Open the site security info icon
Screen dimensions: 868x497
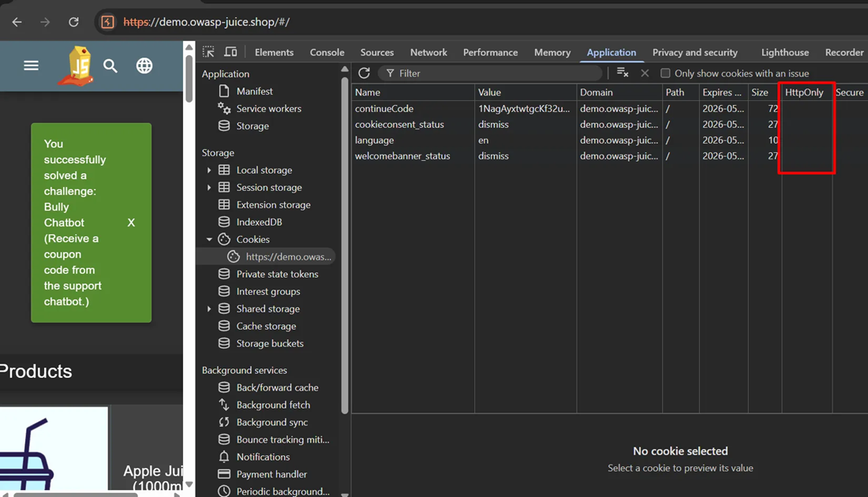[x=107, y=22]
